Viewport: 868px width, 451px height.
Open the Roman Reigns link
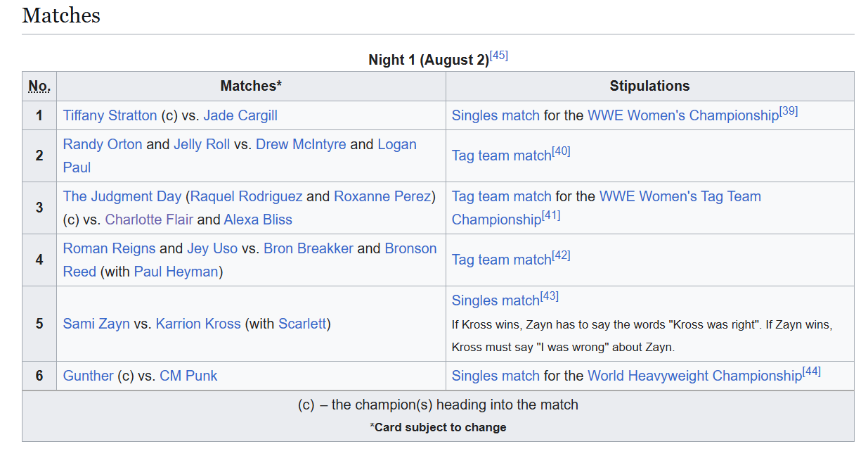pos(110,248)
